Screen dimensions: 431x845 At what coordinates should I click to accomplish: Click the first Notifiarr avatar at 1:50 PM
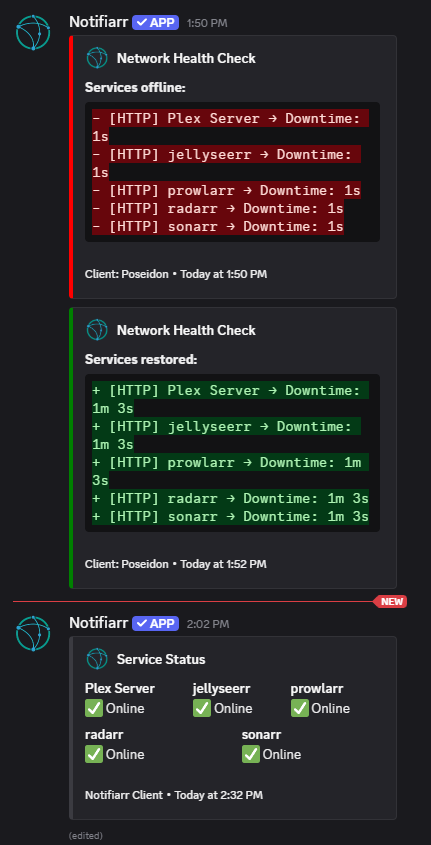pyautogui.click(x=33, y=33)
